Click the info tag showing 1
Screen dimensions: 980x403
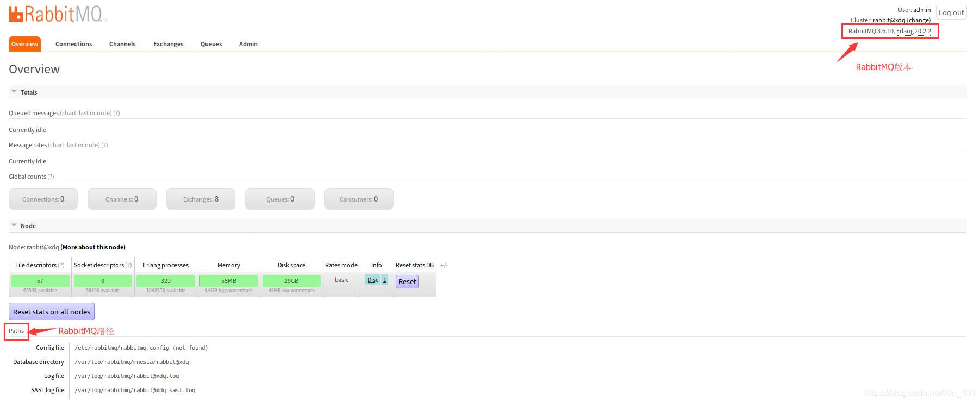pyautogui.click(x=385, y=280)
